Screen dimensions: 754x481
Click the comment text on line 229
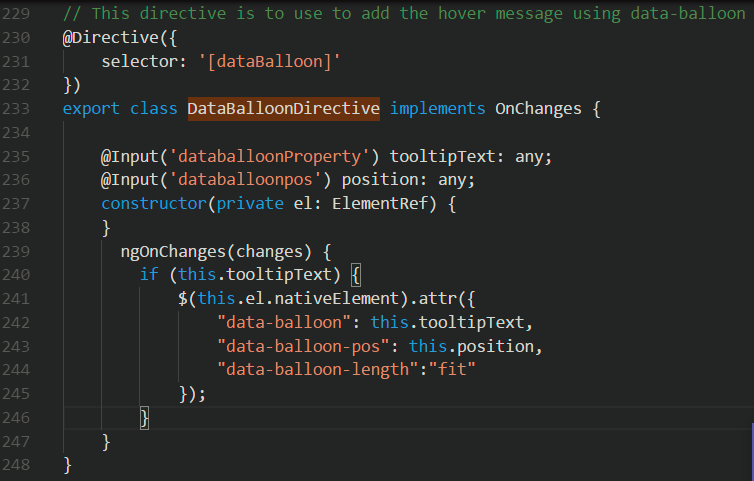pyautogui.click(x=400, y=15)
